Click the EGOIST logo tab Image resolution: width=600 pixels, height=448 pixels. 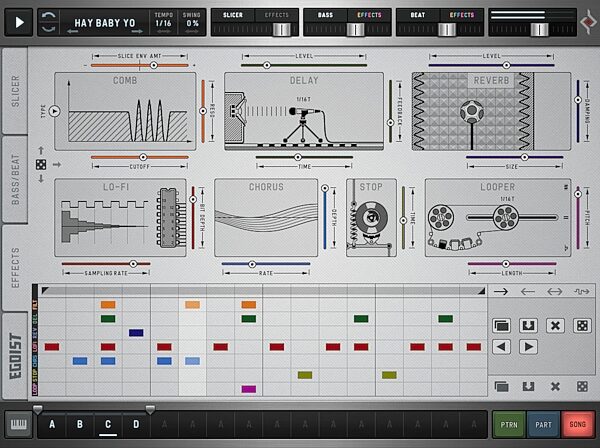tap(15, 356)
